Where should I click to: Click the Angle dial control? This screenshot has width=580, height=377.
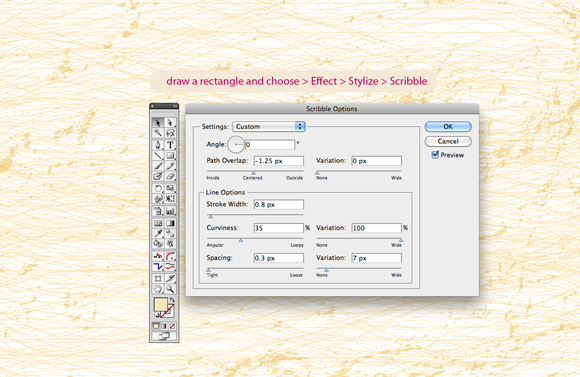236,144
